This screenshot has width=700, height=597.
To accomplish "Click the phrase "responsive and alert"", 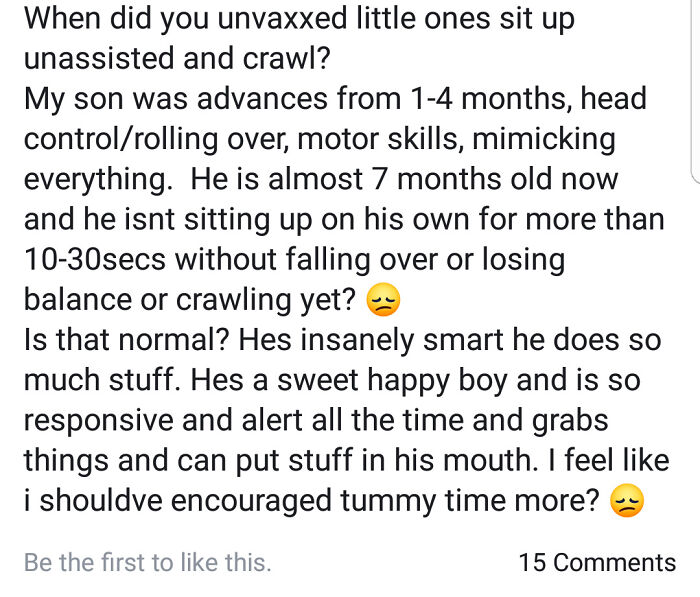I will tap(210, 420).
